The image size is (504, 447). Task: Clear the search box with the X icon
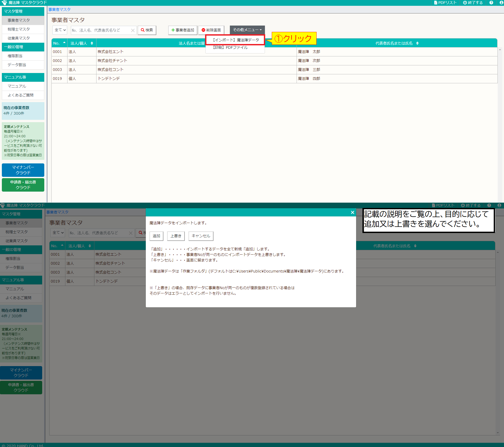[133, 30]
